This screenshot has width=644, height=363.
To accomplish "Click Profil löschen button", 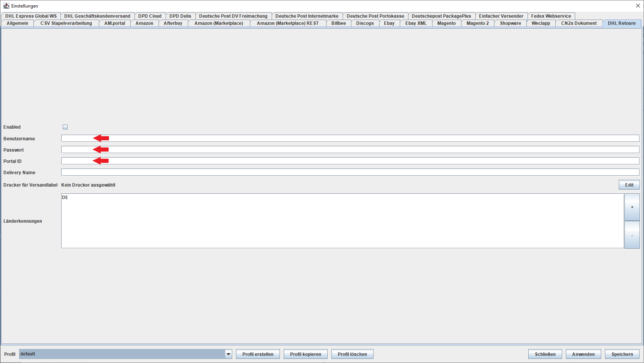I will 352,354.
